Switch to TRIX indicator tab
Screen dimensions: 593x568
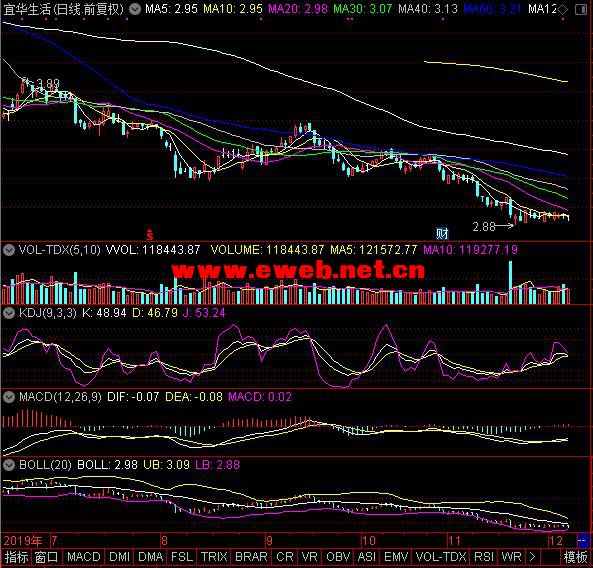pos(214,557)
